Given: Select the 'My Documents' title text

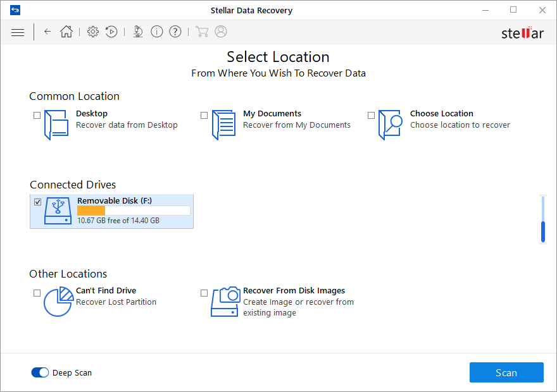Looking at the screenshot, I should pos(272,114).
